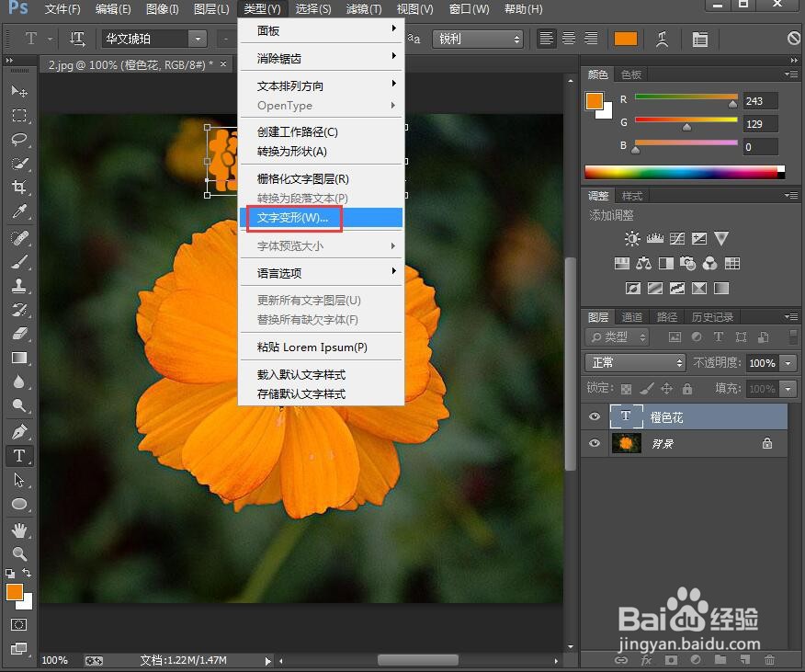
Task: Select the Hand tool
Action: pos(19,530)
